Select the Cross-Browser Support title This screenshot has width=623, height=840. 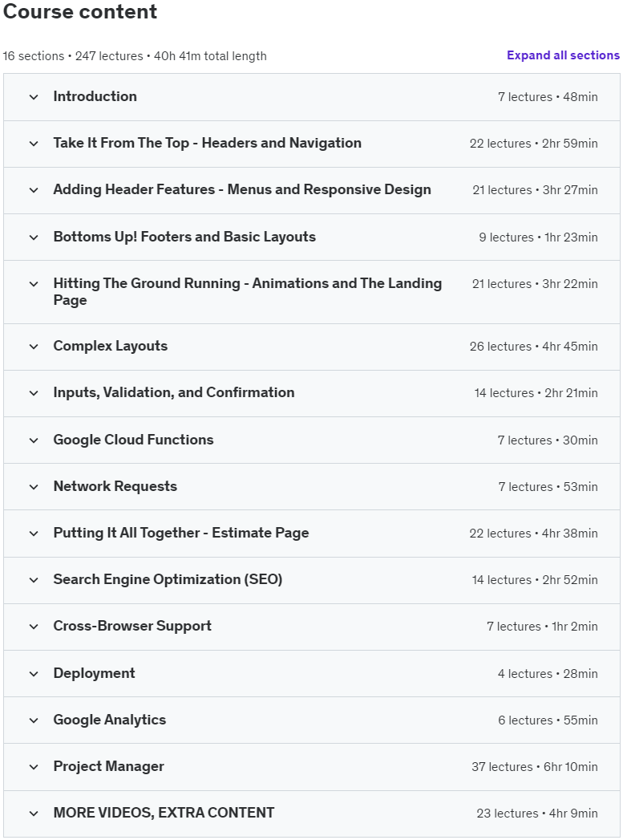click(132, 627)
